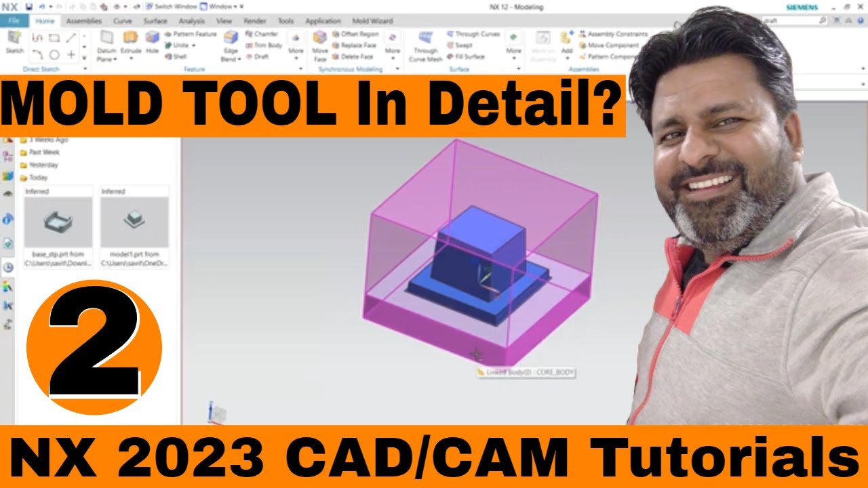The height and width of the screenshot is (488, 868).
Task: Select the Chamfer tool
Action: 262,34
